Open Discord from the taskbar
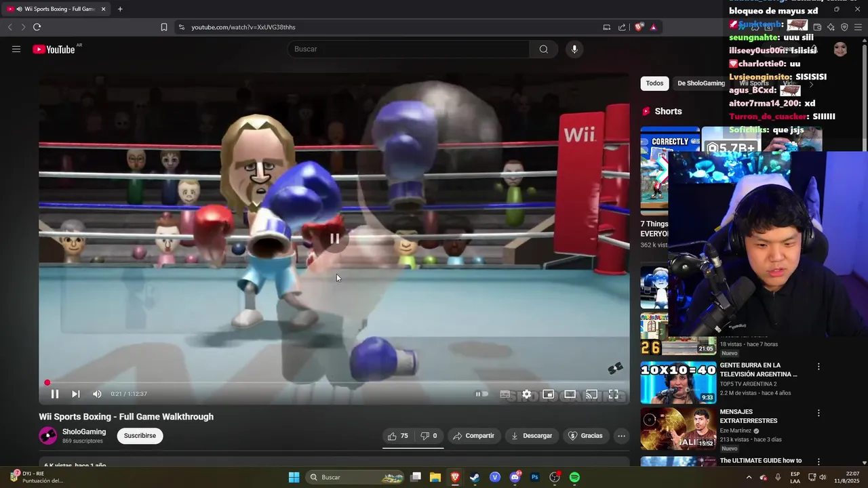The image size is (868, 488). coord(515,477)
